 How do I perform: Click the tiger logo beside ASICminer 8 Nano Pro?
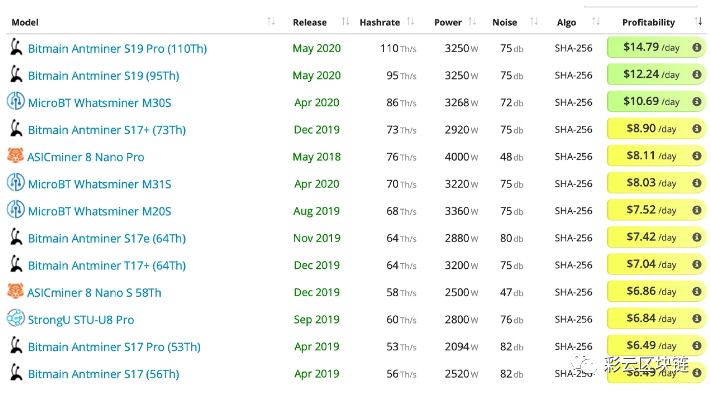15,156
